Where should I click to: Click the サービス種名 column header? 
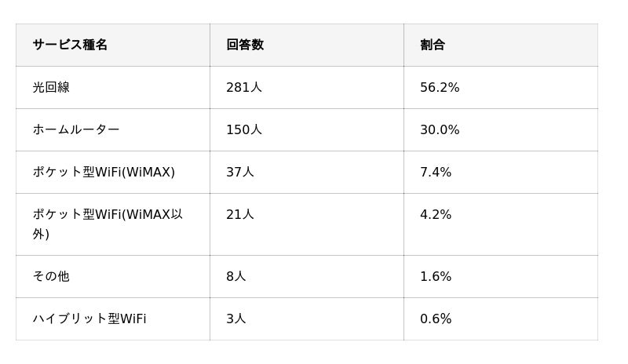point(70,45)
